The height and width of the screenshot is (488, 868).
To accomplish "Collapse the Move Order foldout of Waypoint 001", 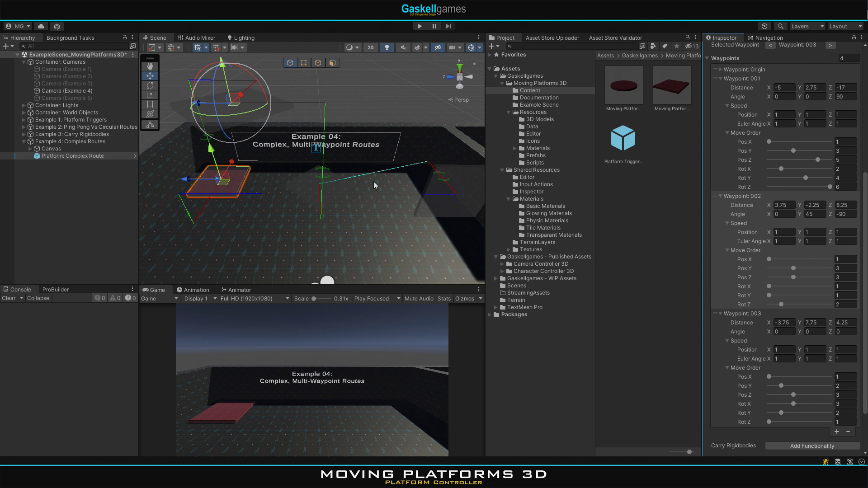I will point(727,133).
